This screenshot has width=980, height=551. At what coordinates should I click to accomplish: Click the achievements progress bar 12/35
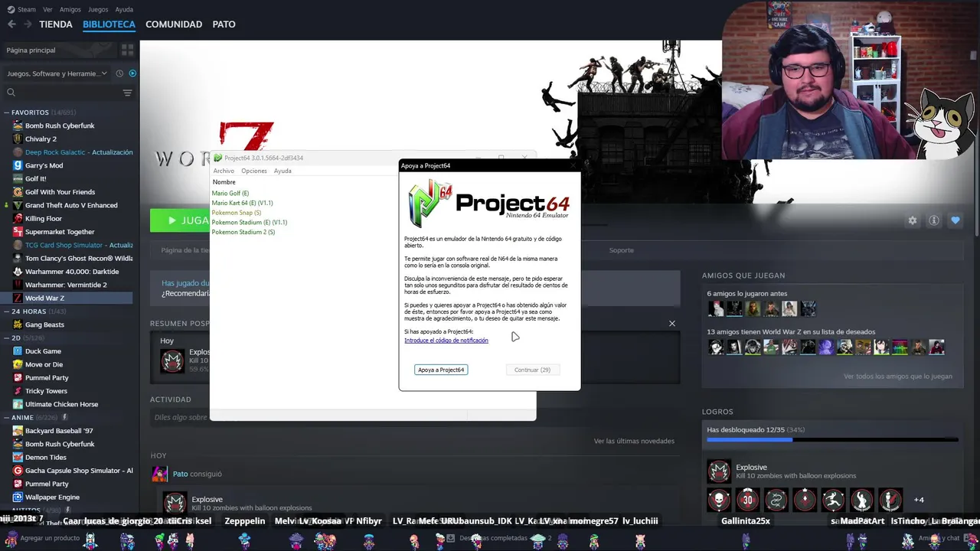(x=832, y=440)
